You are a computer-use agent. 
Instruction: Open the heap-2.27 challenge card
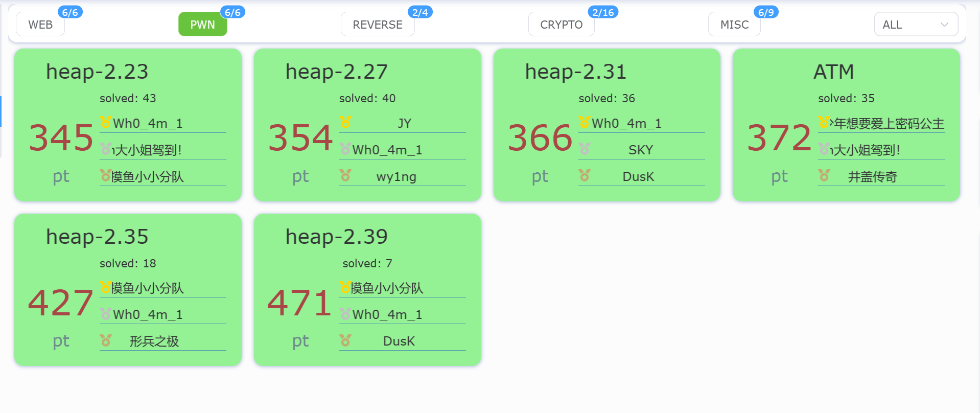[367, 125]
